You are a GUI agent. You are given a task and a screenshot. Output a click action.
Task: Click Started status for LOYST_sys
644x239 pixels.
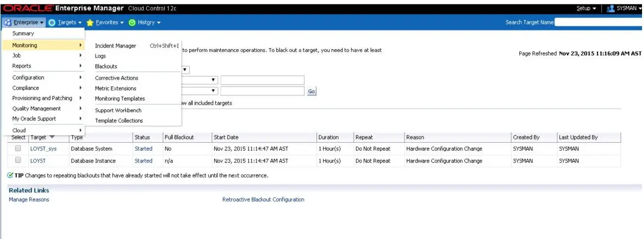coord(144,149)
